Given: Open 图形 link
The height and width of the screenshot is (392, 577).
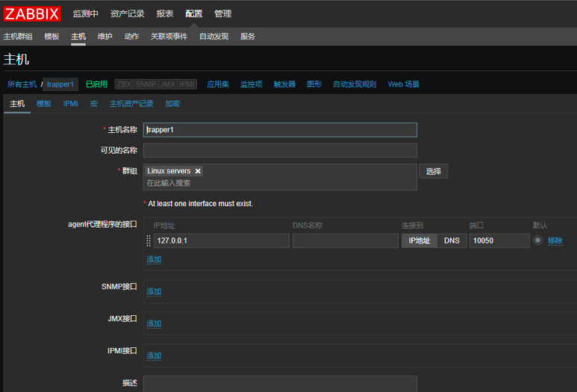Looking at the screenshot, I should coord(314,84).
